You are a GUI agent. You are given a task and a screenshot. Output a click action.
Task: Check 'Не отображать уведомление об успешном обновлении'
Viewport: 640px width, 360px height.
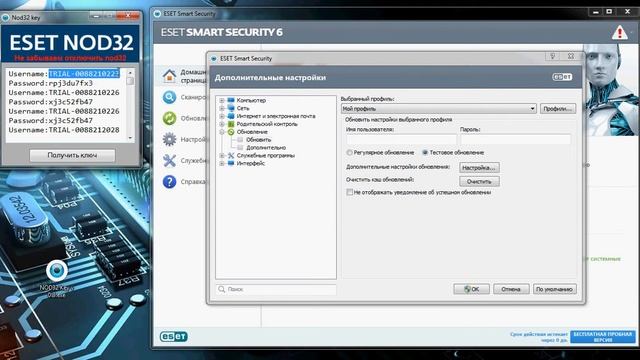tap(349, 192)
